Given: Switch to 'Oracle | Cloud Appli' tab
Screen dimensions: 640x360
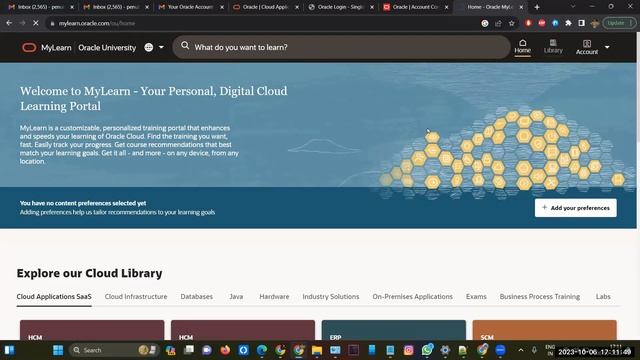Looking at the screenshot, I should (x=266, y=7).
